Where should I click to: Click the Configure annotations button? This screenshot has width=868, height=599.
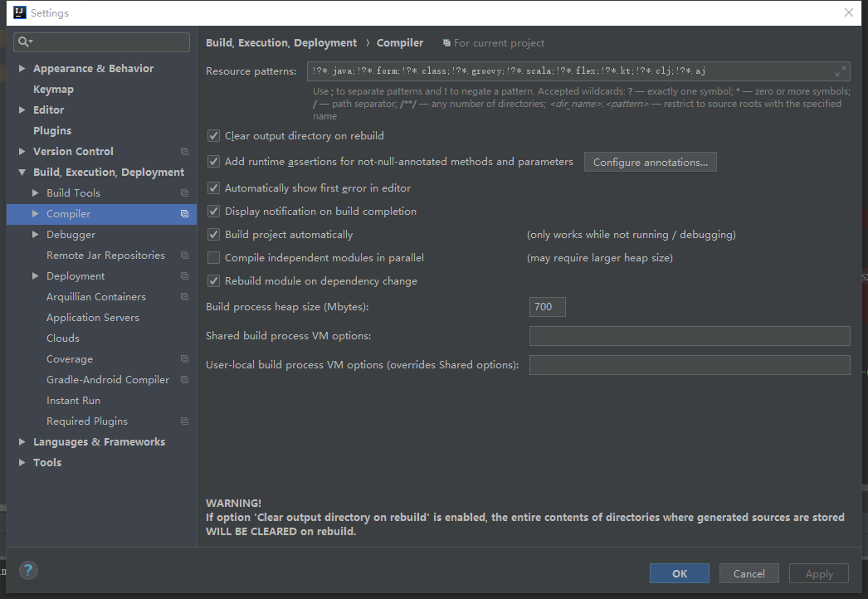(x=650, y=163)
